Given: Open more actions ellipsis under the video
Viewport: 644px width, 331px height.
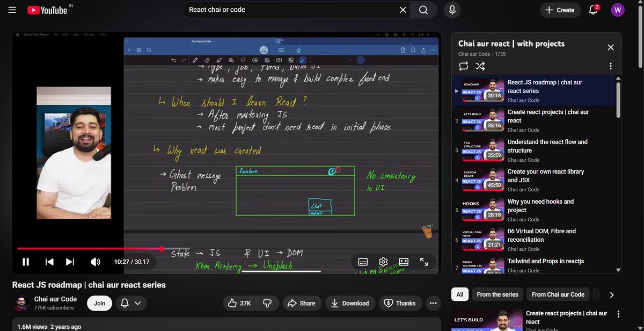Looking at the screenshot, I should click(x=433, y=303).
